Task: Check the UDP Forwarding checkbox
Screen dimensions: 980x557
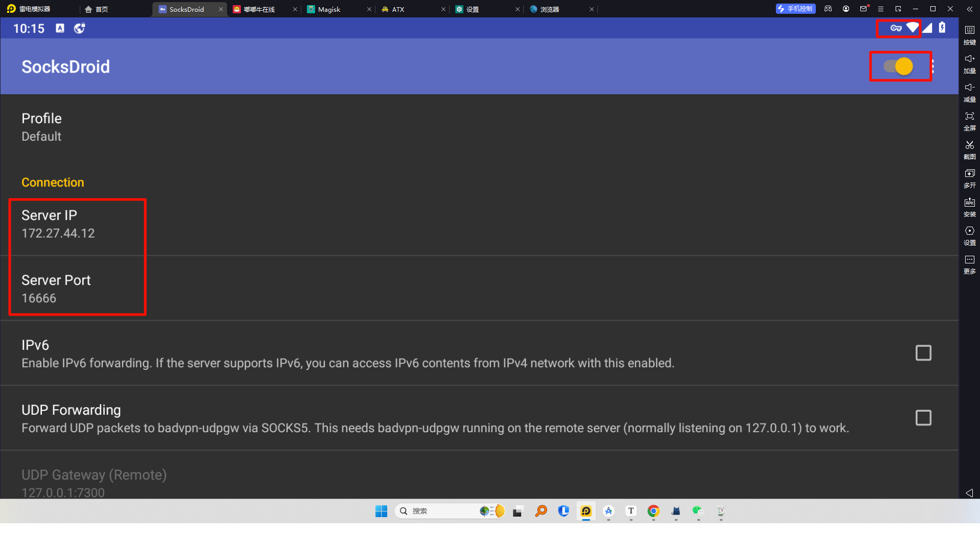Action: click(x=923, y=418)
